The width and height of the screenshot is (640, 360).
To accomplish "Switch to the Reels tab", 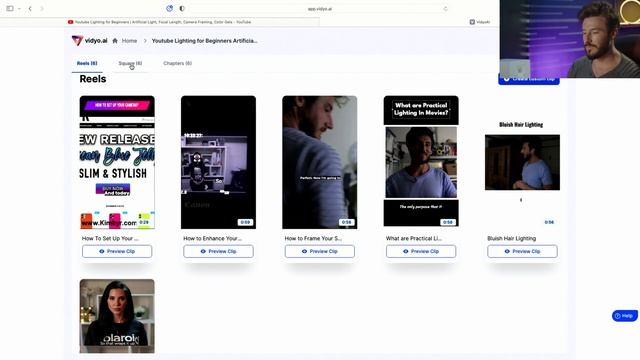I will point(87,63).
